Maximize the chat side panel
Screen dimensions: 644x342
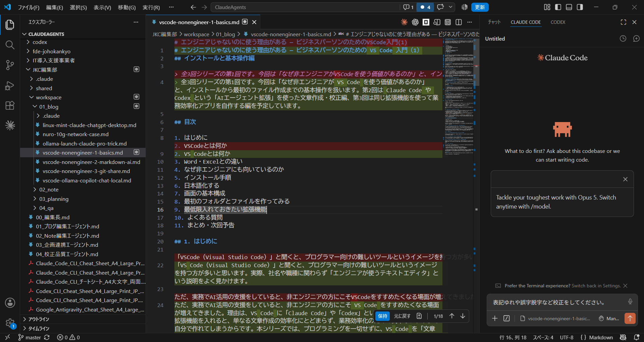click(623, 22)
